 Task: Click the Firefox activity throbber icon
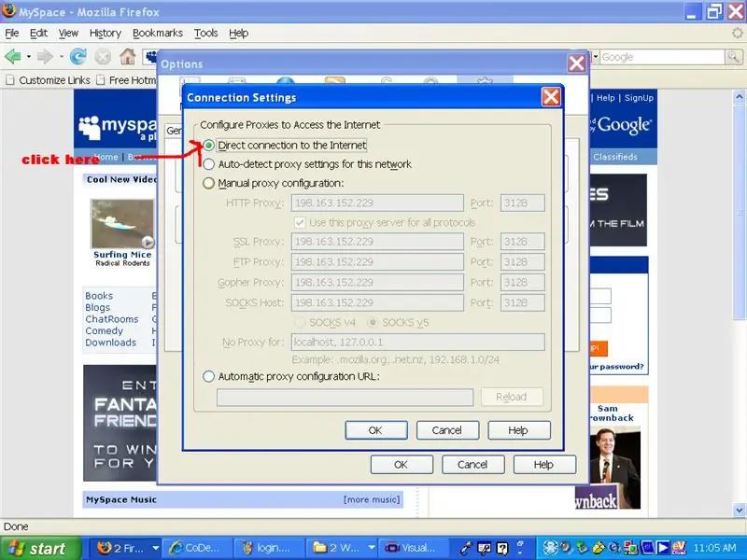pos(737,33)
